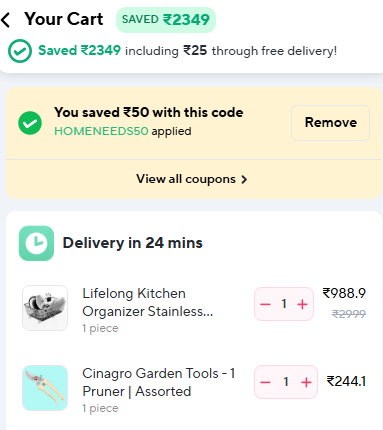
Task: Click the Delivery in 24 mins heading
Action: (x=132, y=243)
